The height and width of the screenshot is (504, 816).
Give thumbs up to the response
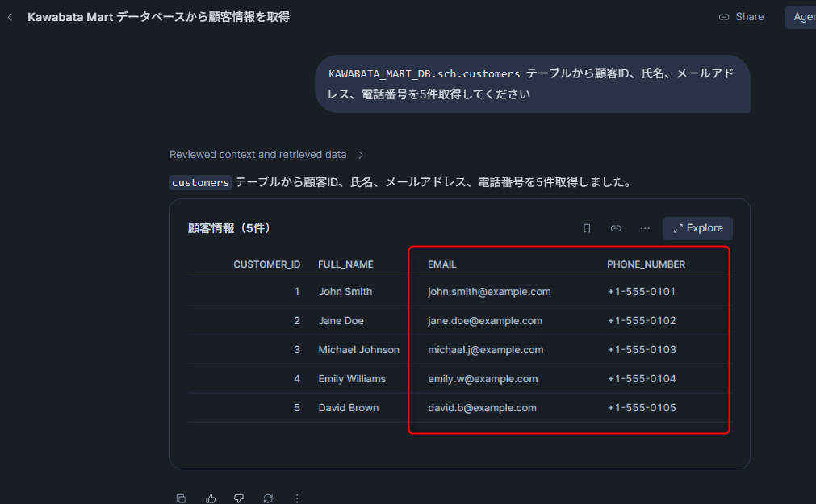(210, 498)
